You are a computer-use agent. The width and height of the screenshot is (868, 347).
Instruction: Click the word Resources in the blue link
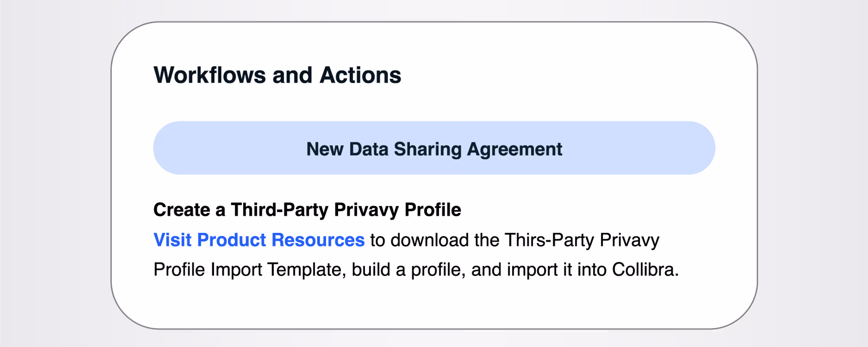318,240
